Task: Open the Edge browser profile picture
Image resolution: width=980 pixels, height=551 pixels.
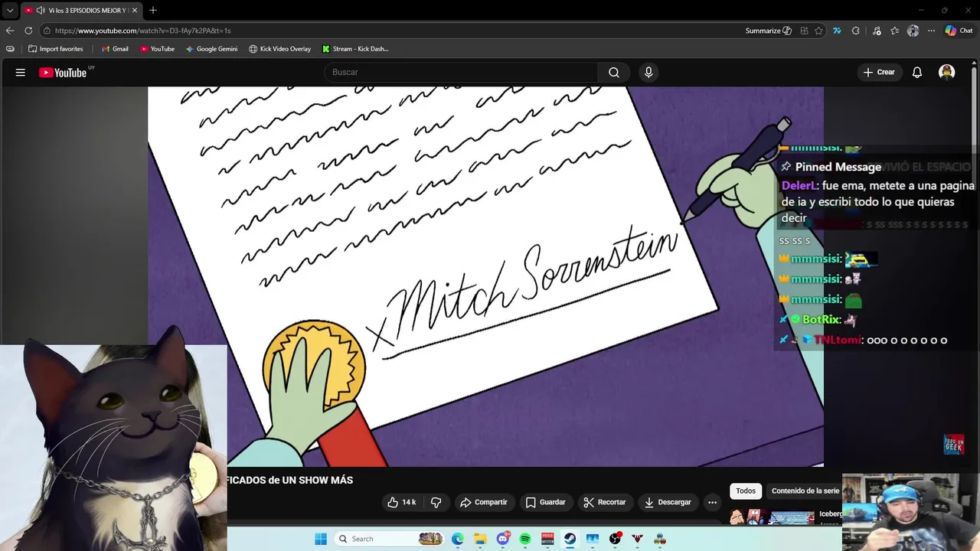Action: pos(913,31)
